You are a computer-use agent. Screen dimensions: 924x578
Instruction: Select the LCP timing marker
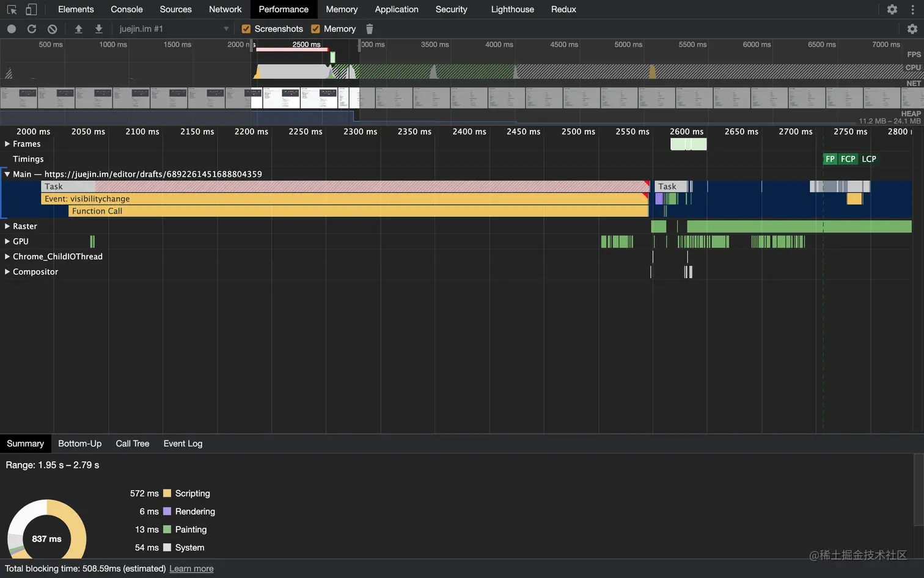pos(869,159)
